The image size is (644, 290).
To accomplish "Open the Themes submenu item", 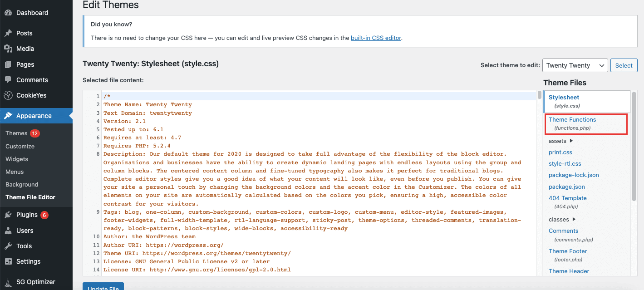I will (x=16, y=133).
